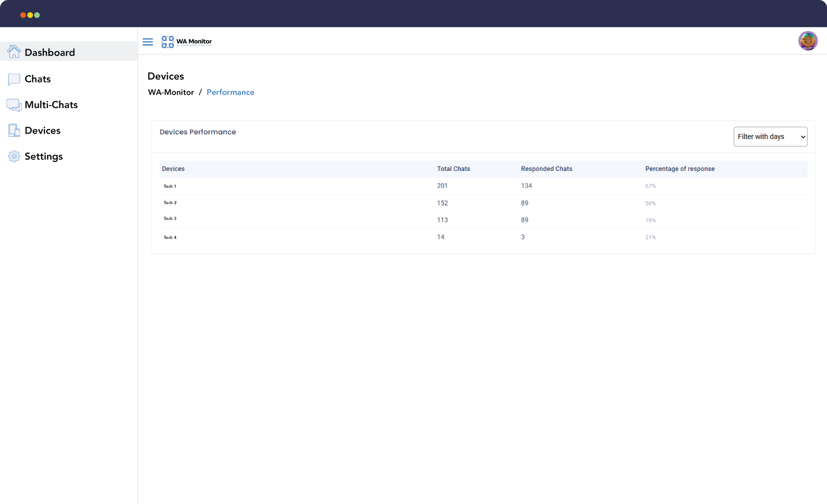This screenshot has height=504, width=827.
Task: Click Percentage of response column header
Action: tap(679, 169)
